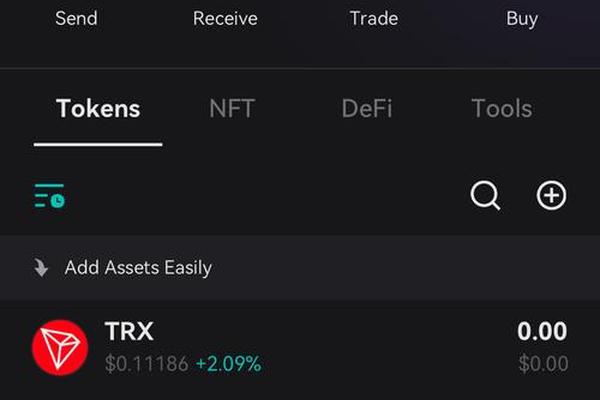Choose the Buy action
Viewport: 600px width, 400px height.
522,19
